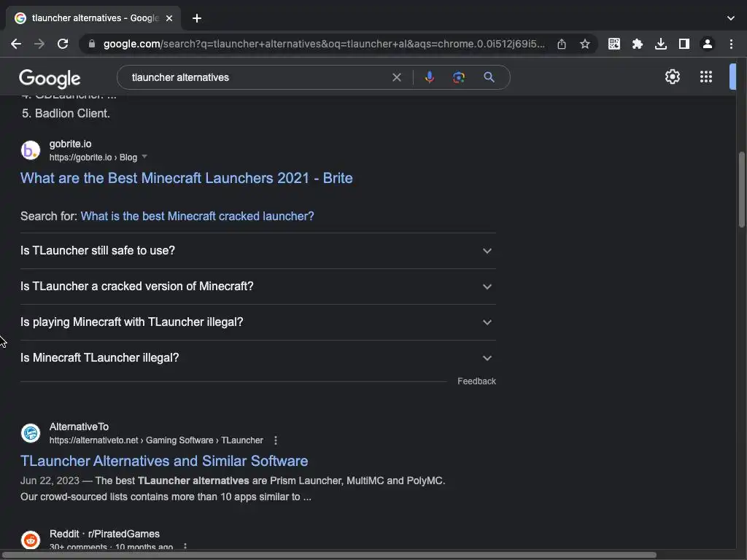Share this page via share icon

562,44
